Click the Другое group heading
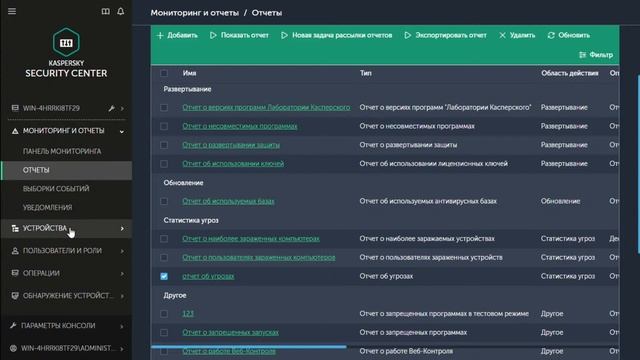The image size is (640, 360). click(x=175, y=295)
